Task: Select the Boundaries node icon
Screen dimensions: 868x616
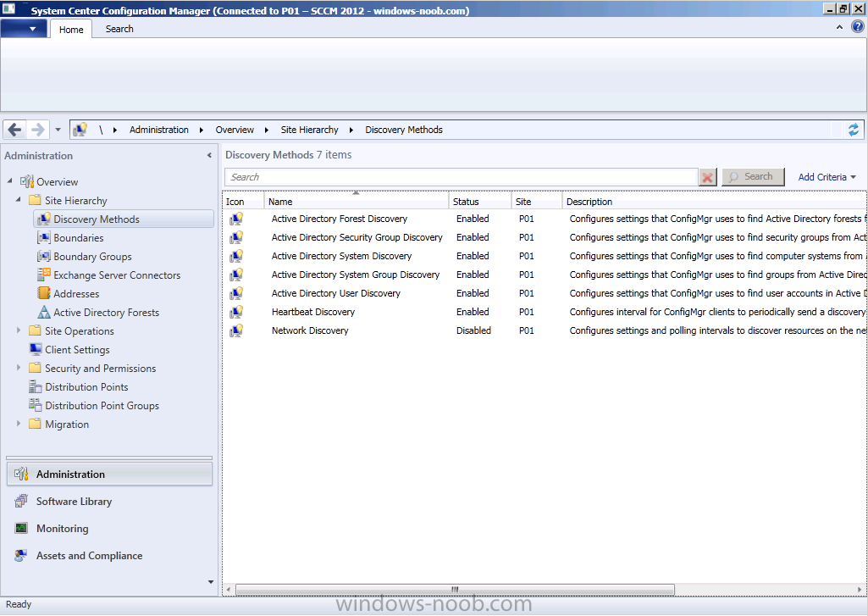Action: [x=44, y=237]
